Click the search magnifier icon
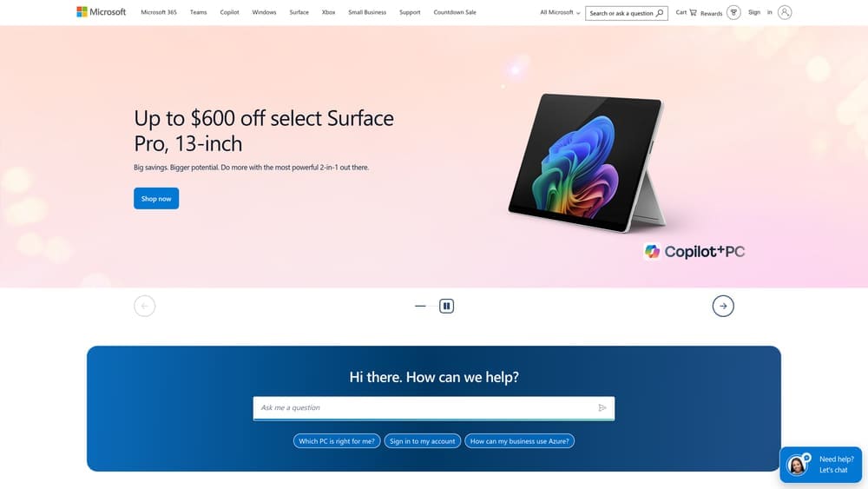The height and width of the screenshot is (489, 868). coord(660,13)
